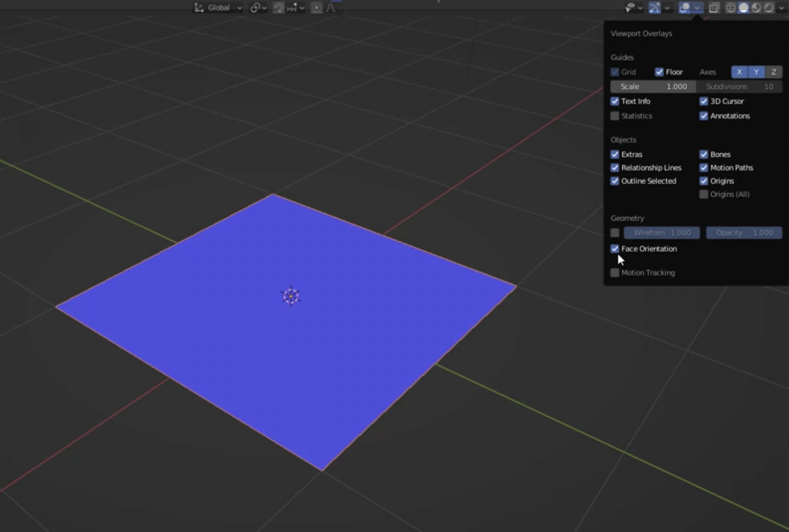Switch to wireframe shading mode
Screen dimensions: 789x532
tap(731, 8)
